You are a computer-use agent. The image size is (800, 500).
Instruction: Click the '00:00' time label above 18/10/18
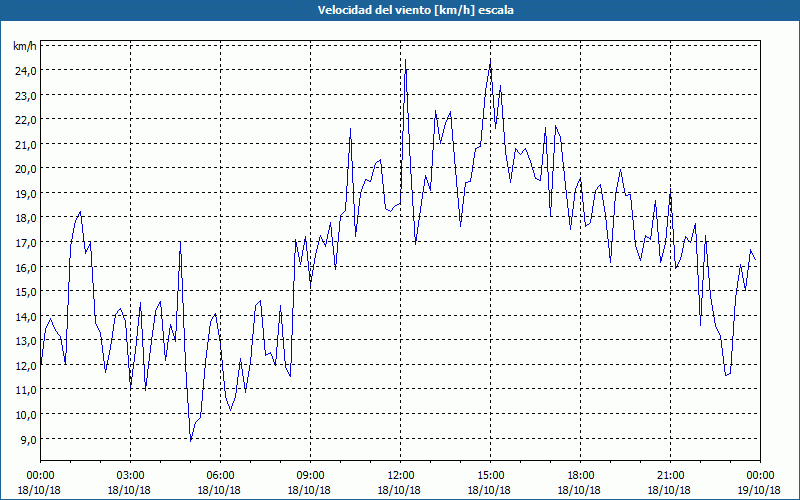(40, 476)
